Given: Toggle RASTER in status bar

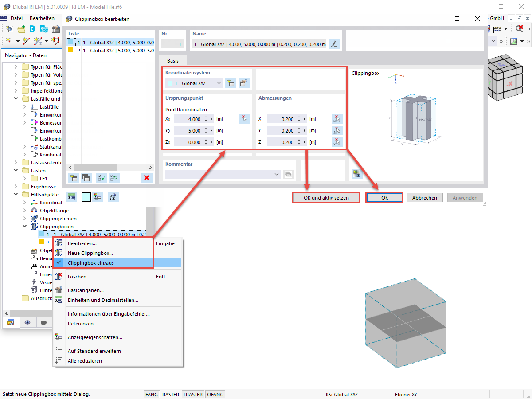Looking at the screenshot, I should [171, 394].
